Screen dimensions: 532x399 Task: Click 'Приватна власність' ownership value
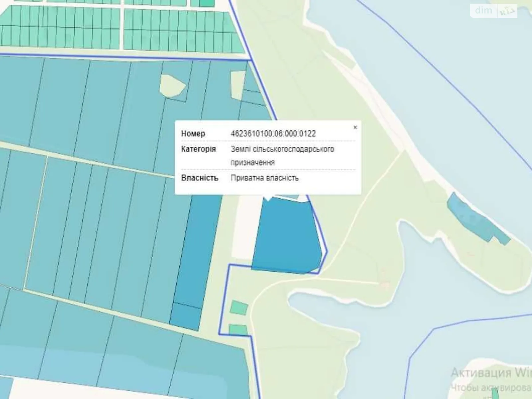click(x=265, y=178)
